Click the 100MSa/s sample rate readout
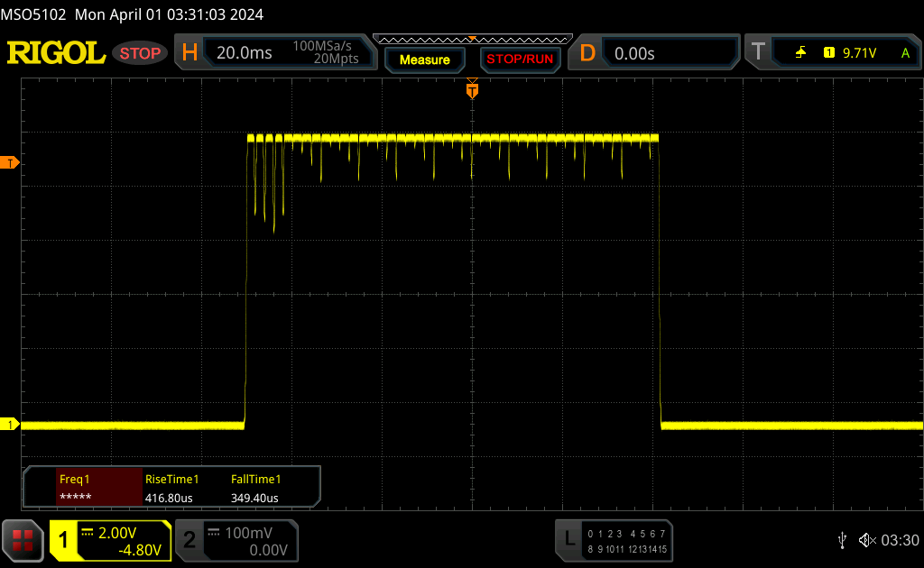Screen dimensions: 924x568 [322, 46]
